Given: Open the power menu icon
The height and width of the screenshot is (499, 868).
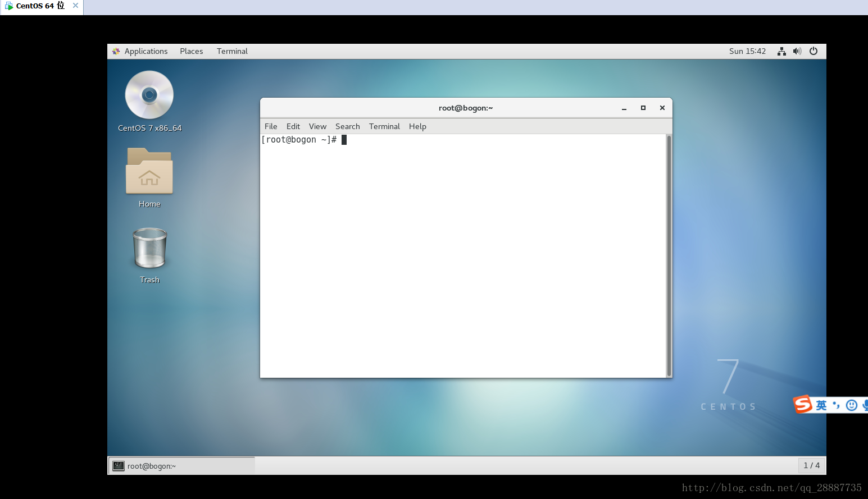Looking at the screenshot, I should (814, 51).
